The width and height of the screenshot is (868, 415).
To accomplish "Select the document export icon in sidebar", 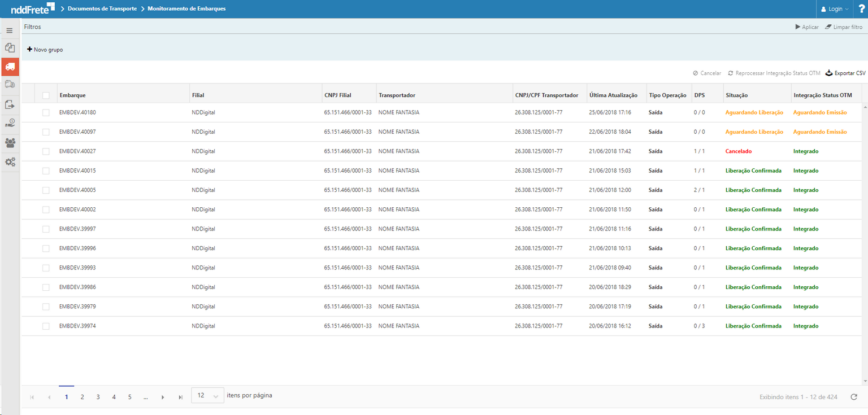I will [x=9, y=104].
